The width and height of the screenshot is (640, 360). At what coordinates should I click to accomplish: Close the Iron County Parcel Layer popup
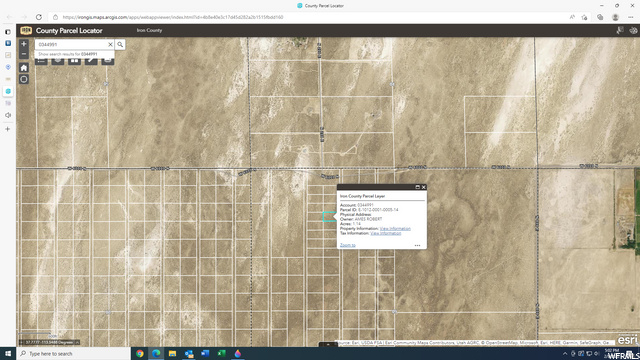pos(424,187)
